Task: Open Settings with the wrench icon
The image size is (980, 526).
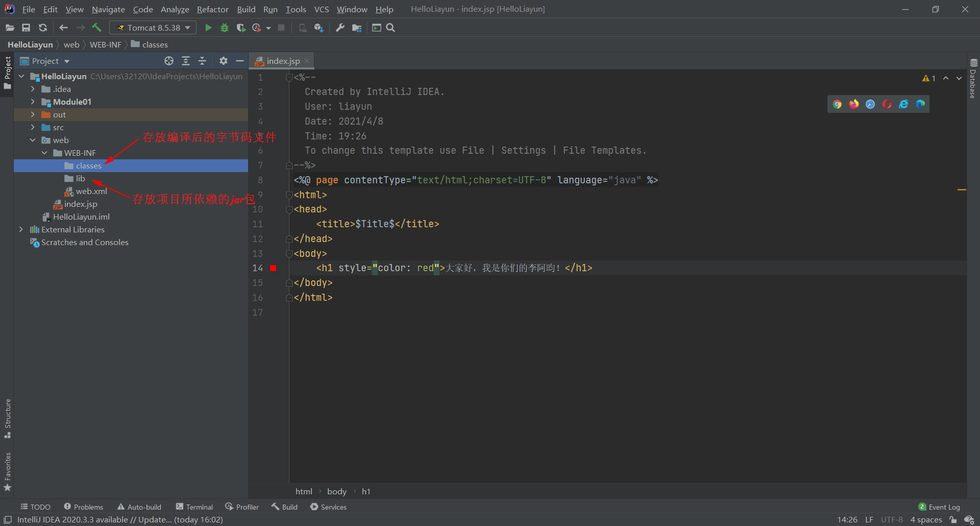Action: 340,28
